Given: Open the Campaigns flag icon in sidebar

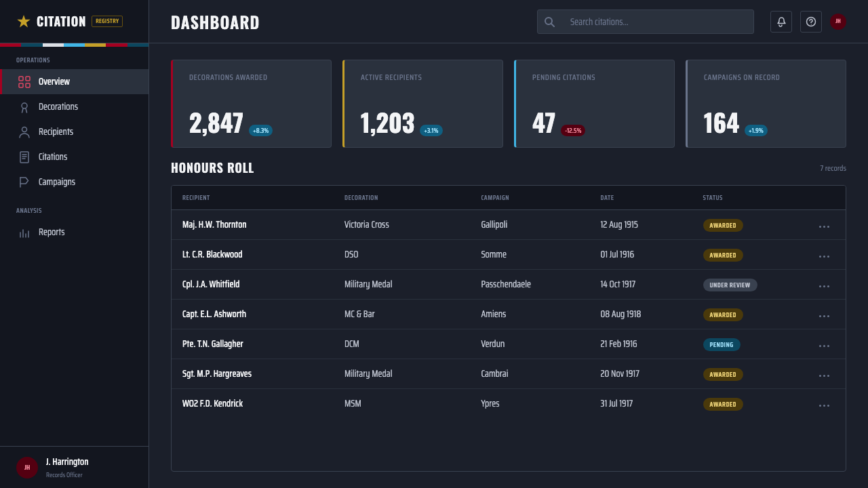Looking at the screenshot, I should (x=24, y=182).
